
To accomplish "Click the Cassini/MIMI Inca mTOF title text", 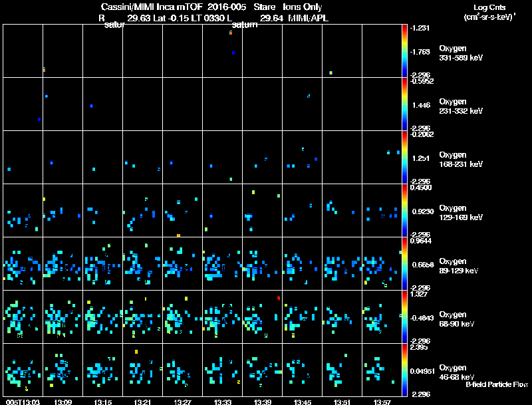I will pyautogui.click(x=152, y=7).
